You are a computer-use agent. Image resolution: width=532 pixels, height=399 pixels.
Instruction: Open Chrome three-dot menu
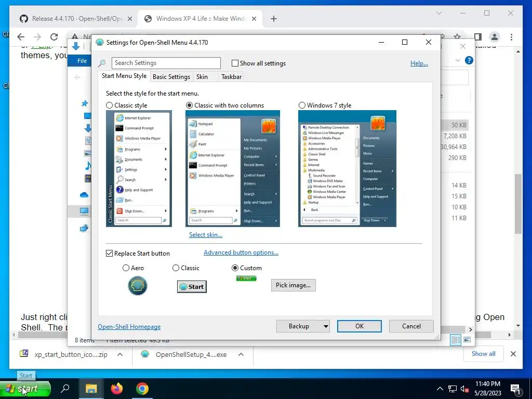511,37
